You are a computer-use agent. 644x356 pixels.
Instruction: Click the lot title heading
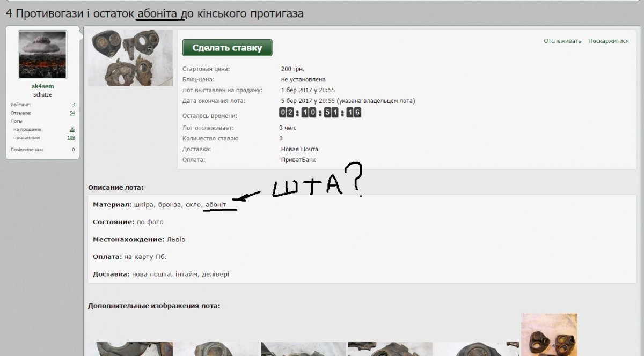pyautogui.click(x=155, y=13)
